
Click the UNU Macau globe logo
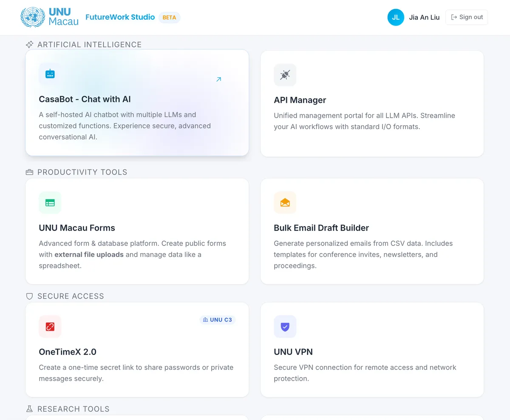[33, 17]
